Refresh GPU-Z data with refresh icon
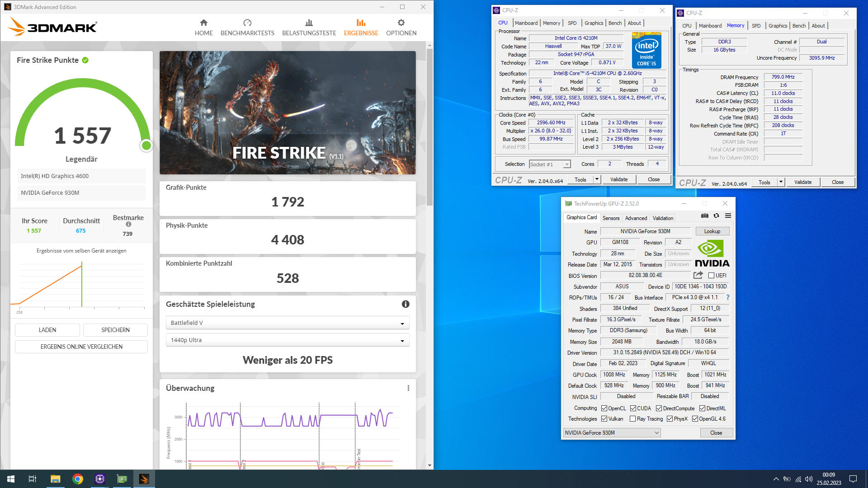 (x=716, y=216)
